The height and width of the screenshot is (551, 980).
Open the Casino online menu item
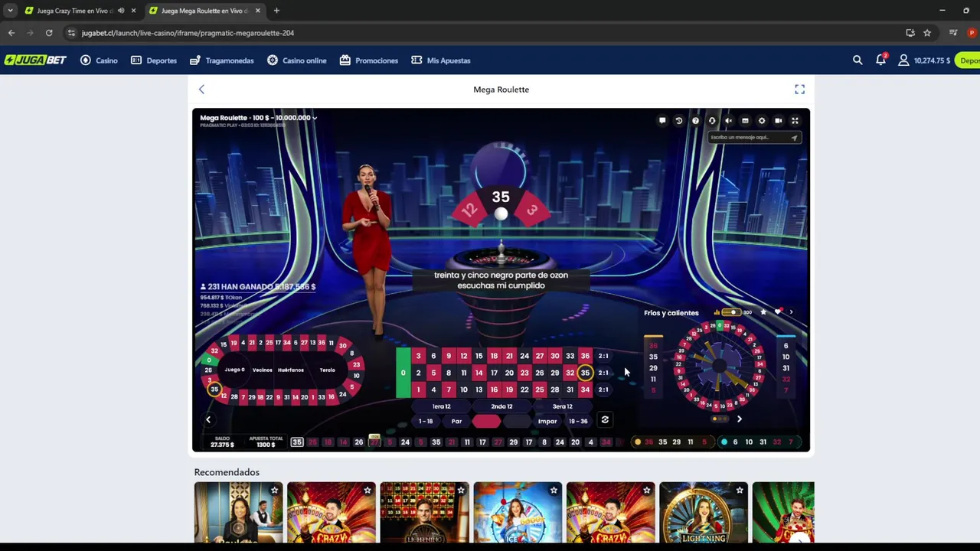296,60
